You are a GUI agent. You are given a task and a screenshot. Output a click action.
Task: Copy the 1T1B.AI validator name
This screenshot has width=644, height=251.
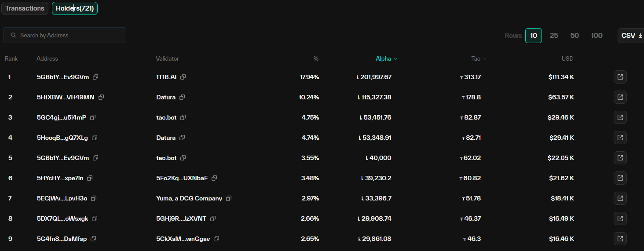tap(183, 77)
